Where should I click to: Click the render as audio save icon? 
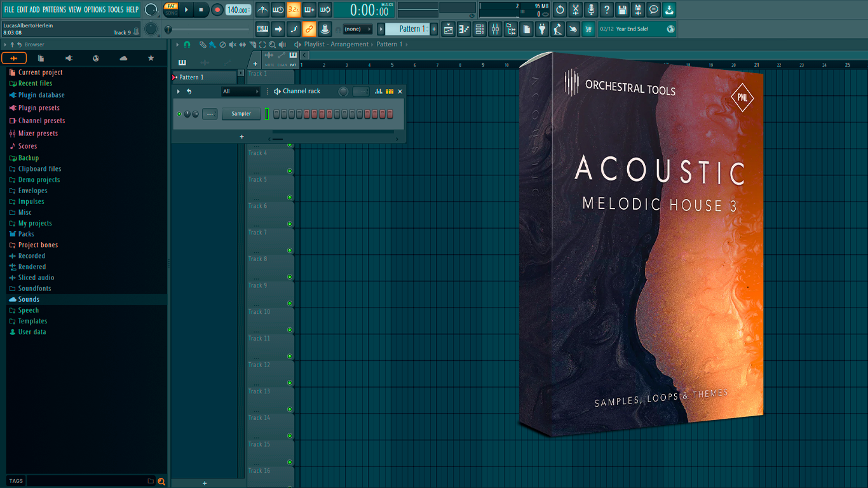pos(638,10)
